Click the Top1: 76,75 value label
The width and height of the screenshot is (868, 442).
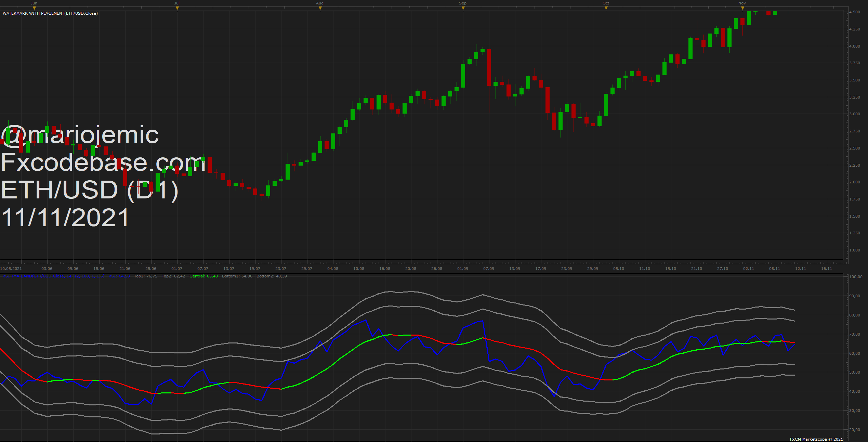tap(146, 276)
